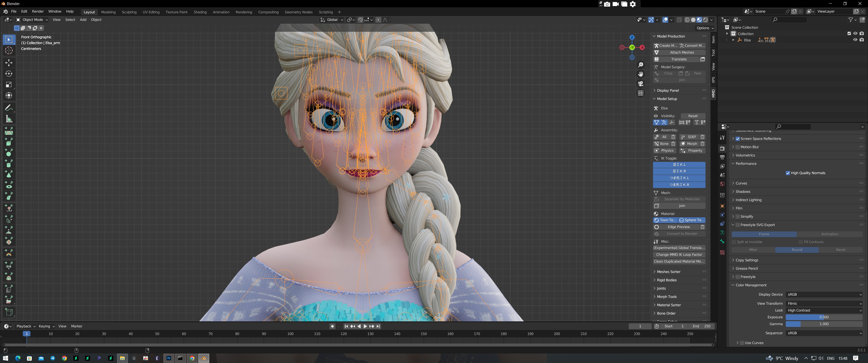This screenshot has height=363, width=868.
Task: Click Change MMD IK Loop Factor button
Action: point(679,255)
